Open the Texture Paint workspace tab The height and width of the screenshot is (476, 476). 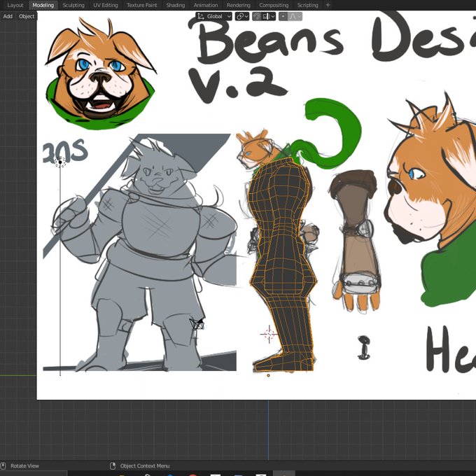click(x=142, y=5)
